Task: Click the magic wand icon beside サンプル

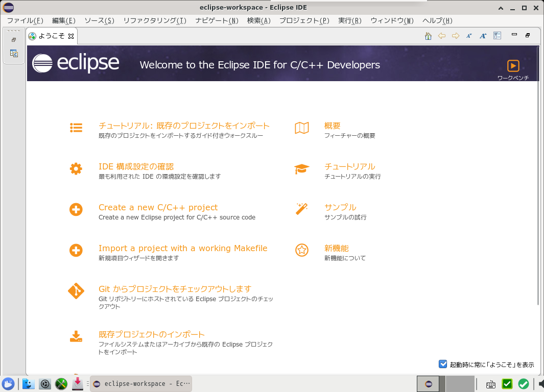Action: [x=302, y=209]
